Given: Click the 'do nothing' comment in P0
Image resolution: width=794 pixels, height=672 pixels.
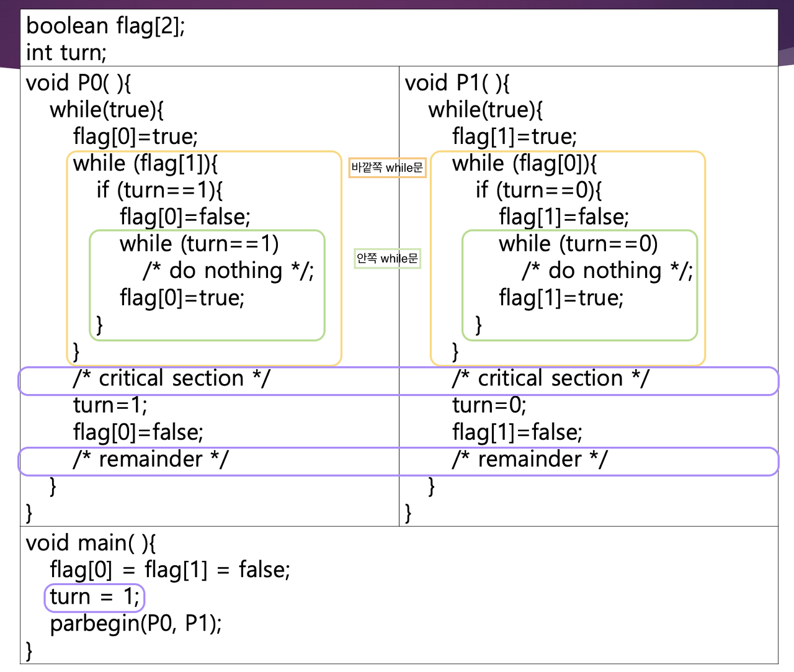Looking at the screenshot, I should [x=228, y=271].
